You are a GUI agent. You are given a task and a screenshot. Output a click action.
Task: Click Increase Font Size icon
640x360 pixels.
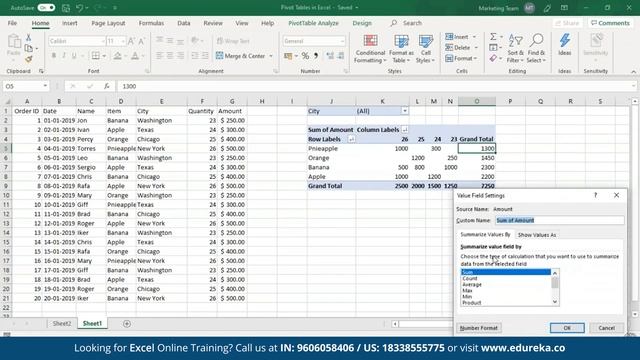tap(131, 41)
